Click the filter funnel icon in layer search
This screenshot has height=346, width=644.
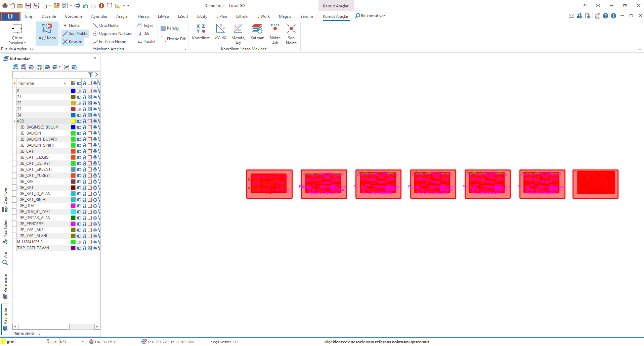[x=90, y=75]
